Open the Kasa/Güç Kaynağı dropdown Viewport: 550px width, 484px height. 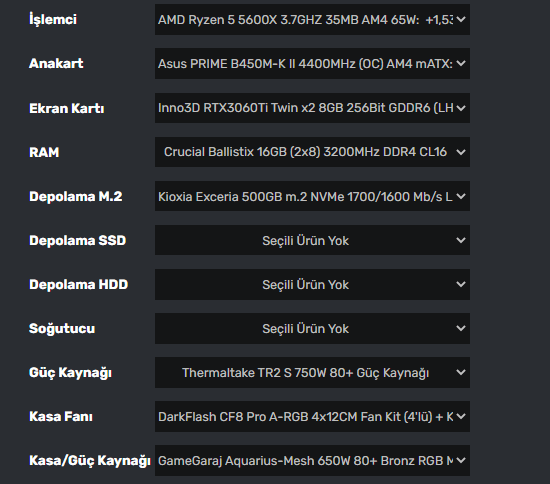tap(312, 461)
